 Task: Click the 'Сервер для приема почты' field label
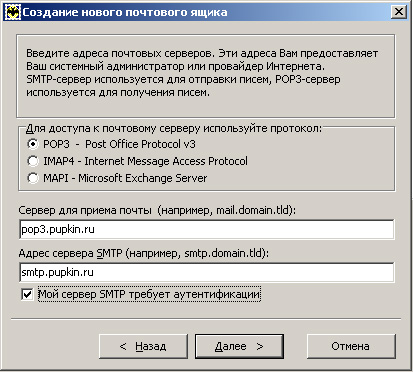[85, 210]
